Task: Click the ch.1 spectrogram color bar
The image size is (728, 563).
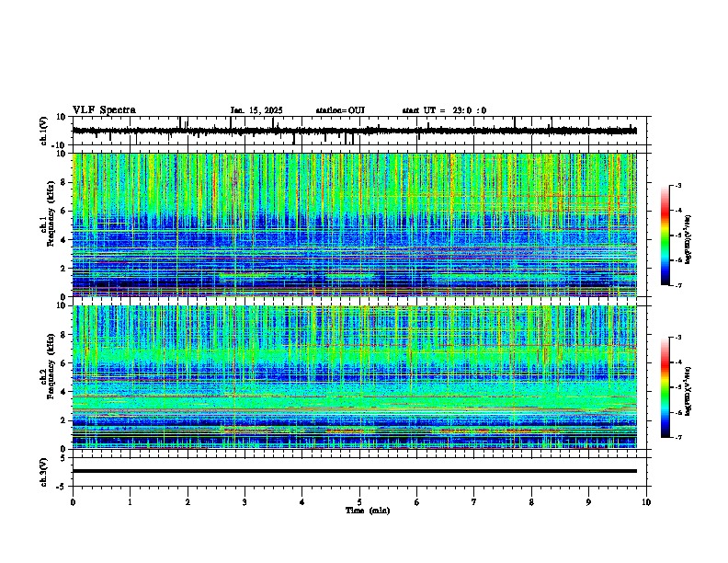Action: [665, 236]
